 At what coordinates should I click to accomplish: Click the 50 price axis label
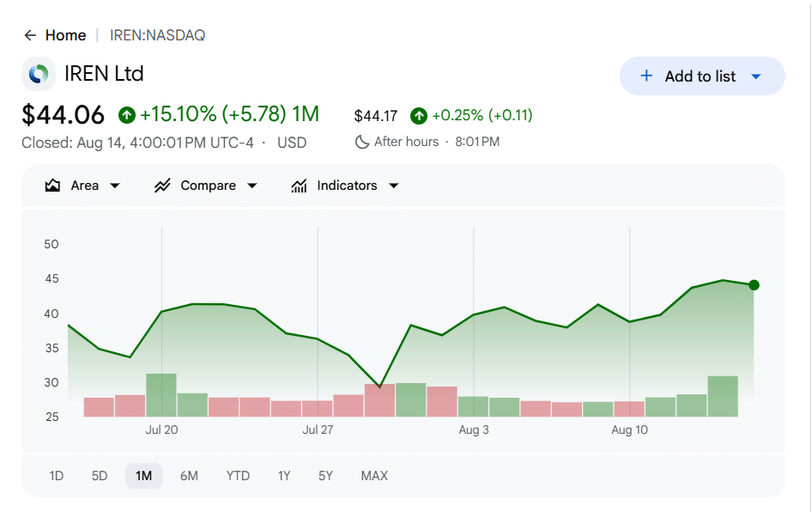click(52, 244)
